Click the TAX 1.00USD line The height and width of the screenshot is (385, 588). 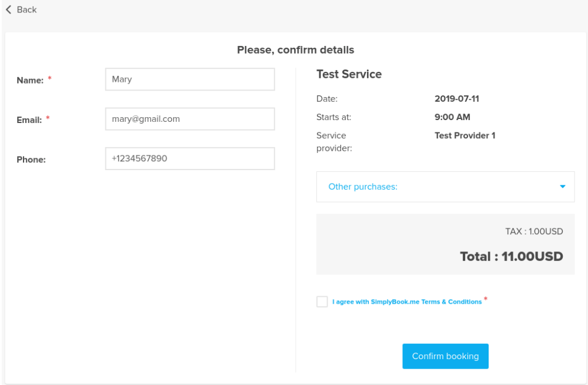pyautogui.click(x=534, y=231)
